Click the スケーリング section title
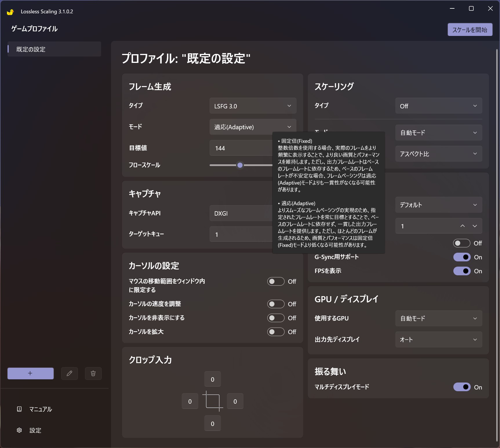Screen dimensions: 500x448 point(334,86)
